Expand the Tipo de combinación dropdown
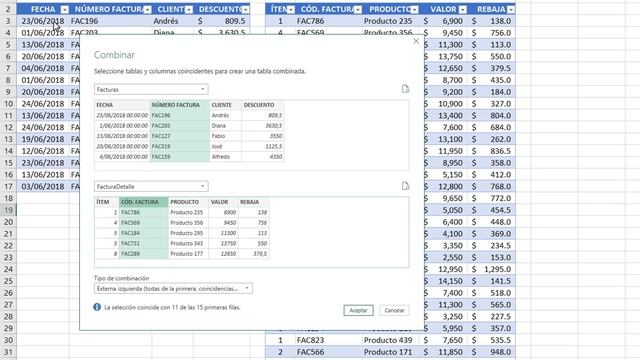 tap(173, 289)
